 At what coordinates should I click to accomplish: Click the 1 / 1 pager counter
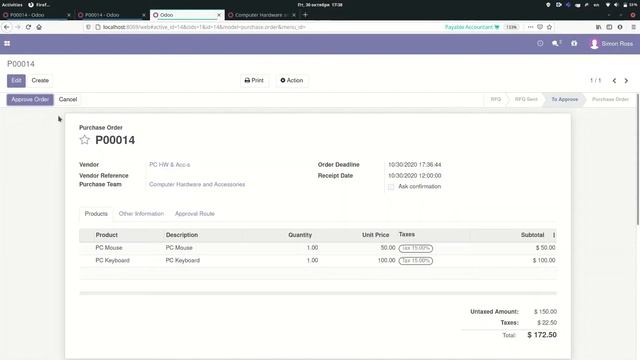(596, 81)
